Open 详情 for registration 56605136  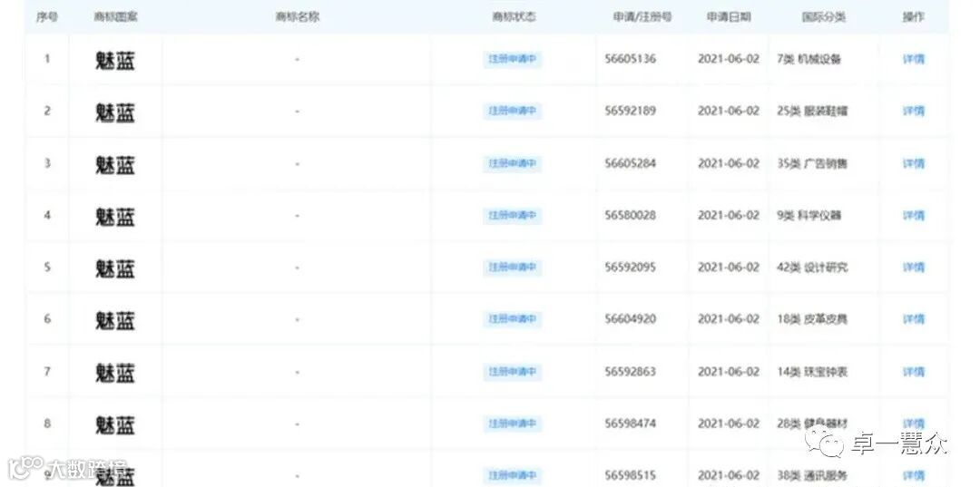click(x=913, y=59)
